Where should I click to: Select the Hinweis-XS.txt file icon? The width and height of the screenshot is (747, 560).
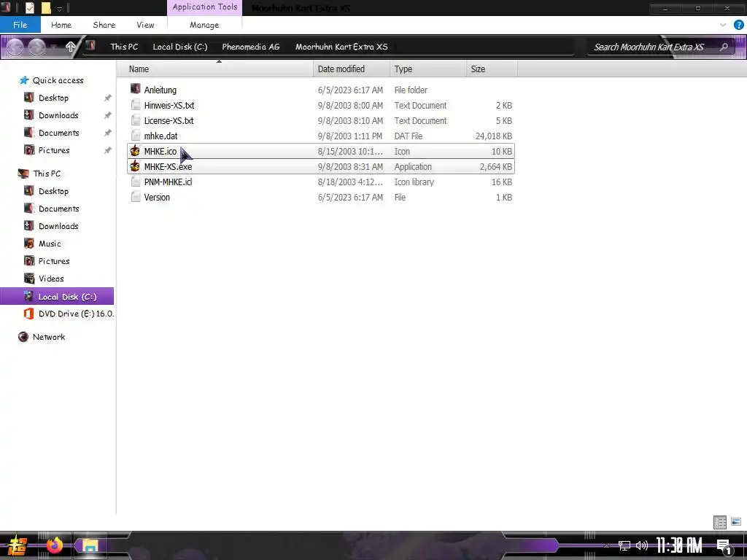point(136,105)
